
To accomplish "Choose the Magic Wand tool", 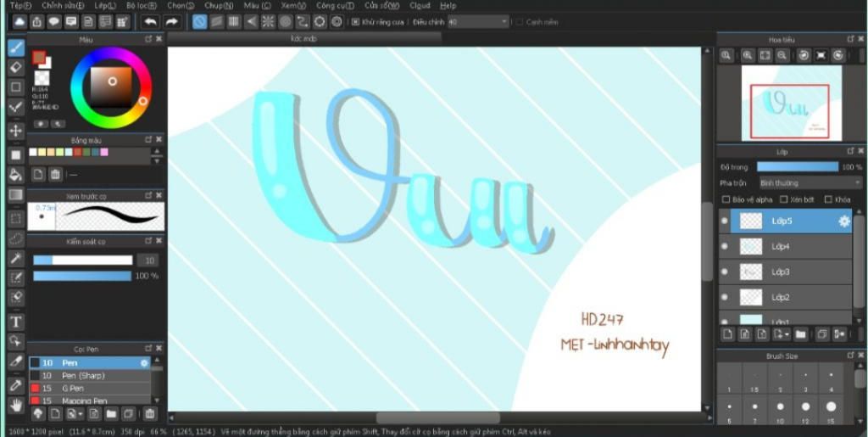I will [16, 258].
